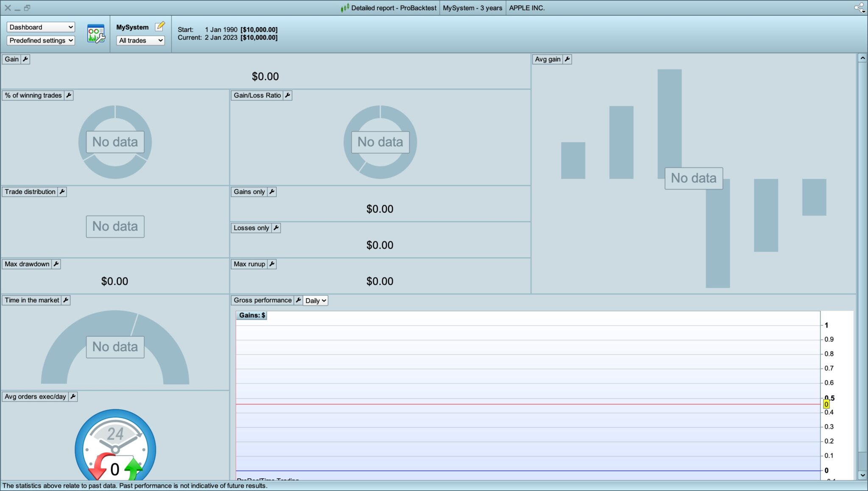Edit MySystem with the pencil icon
The height and width of the screenshot is (491, 868).
pos(160,27)
